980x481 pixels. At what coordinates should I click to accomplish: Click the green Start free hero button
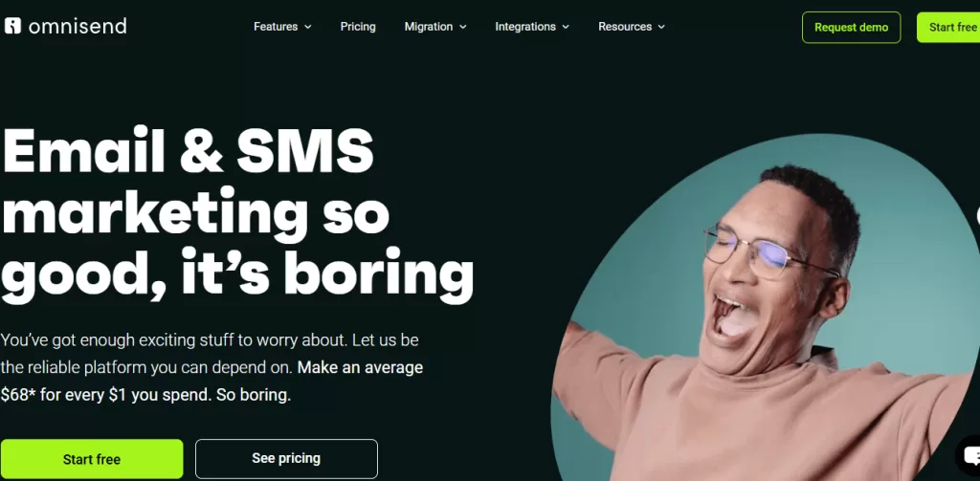click(92, 459)
